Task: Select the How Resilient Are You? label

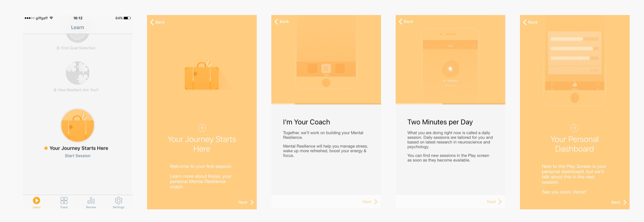Action: coord(76,90)
